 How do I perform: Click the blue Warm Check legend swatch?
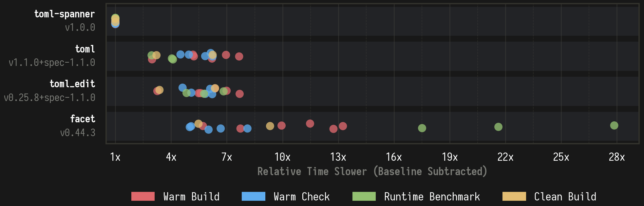(x=253, y=196)
